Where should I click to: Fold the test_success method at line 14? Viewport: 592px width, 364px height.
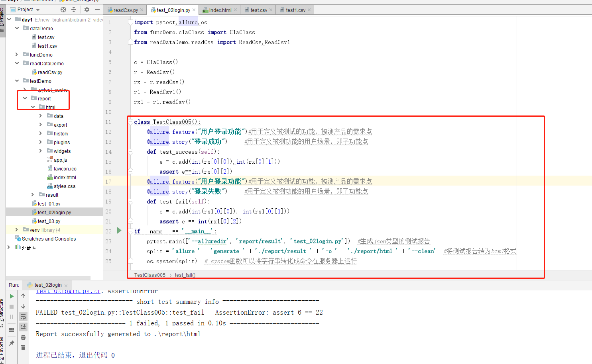tap(130, 152)
